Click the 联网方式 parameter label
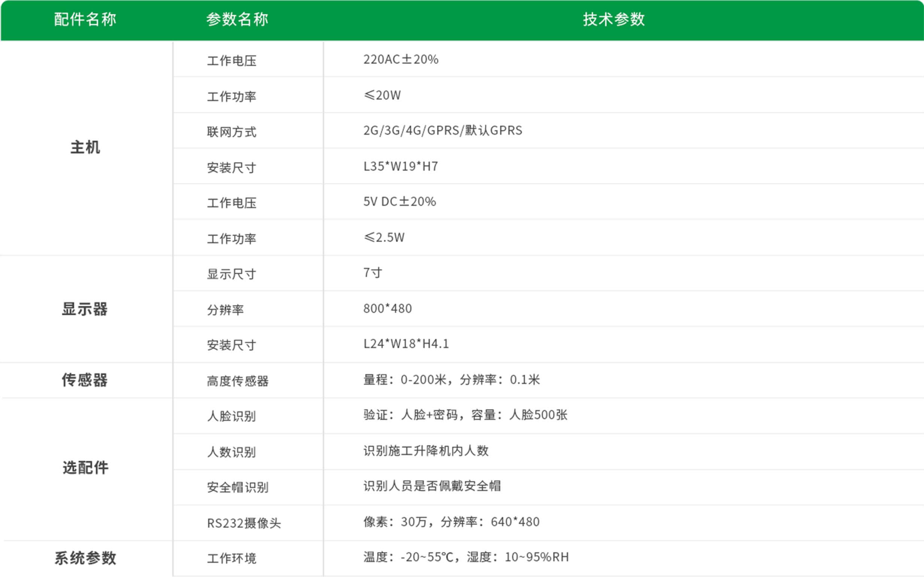 [x=231, y=132]
